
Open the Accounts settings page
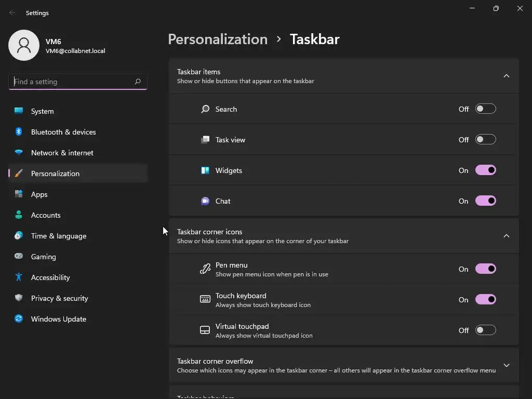[x=46, y=215]
